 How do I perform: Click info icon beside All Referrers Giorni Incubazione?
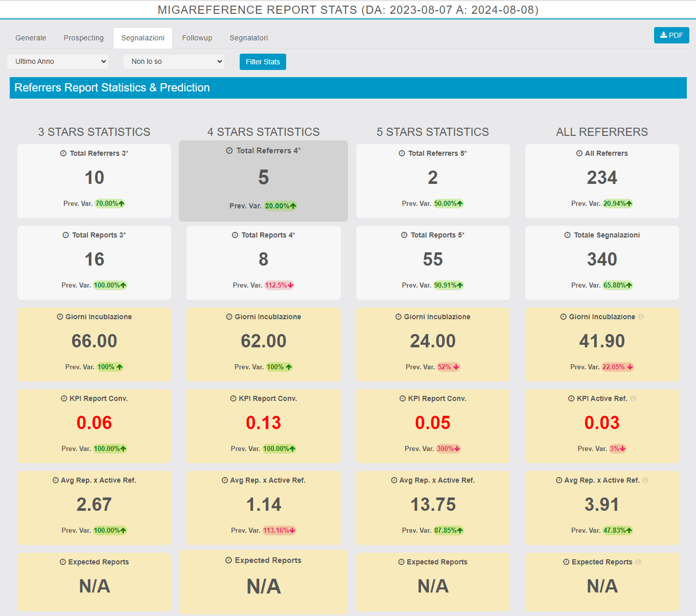(x=641, y=317)
